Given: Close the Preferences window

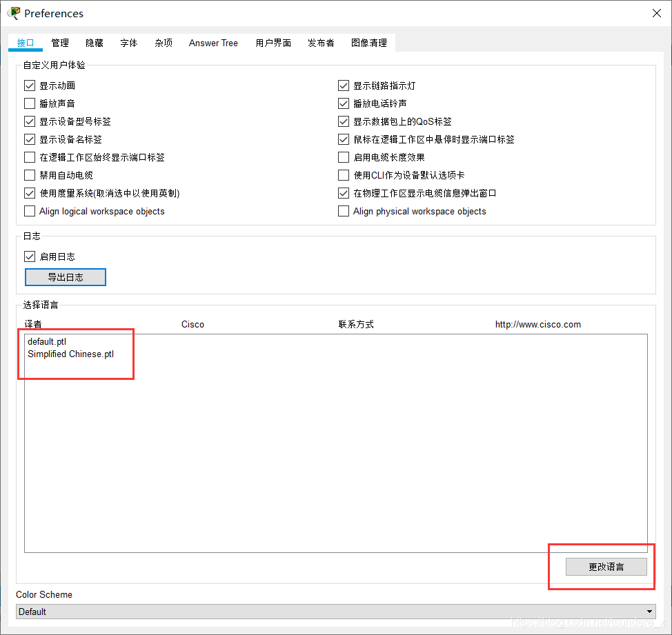Looking at the screenshot, I should point(657,13).
